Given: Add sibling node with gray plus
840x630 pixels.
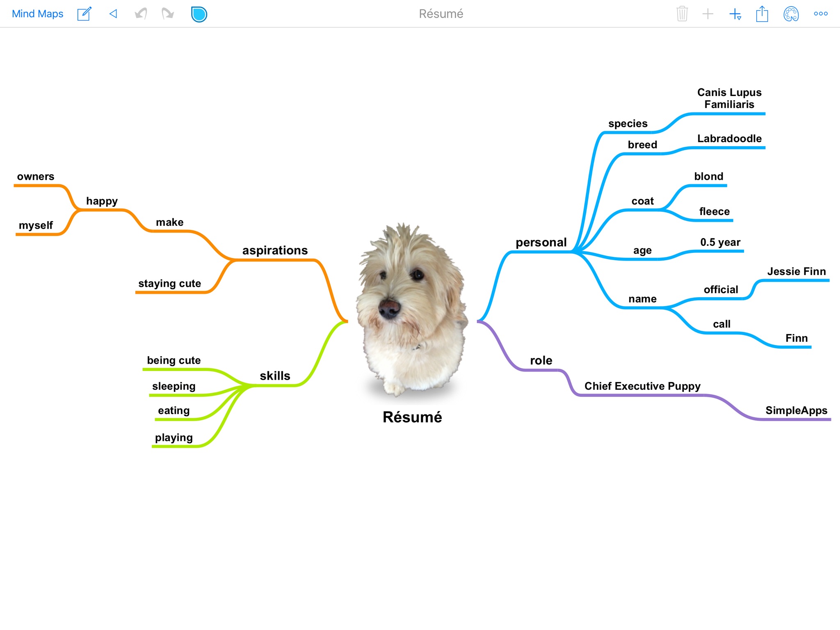Looking at the screenshot, I should pos(708,14).
